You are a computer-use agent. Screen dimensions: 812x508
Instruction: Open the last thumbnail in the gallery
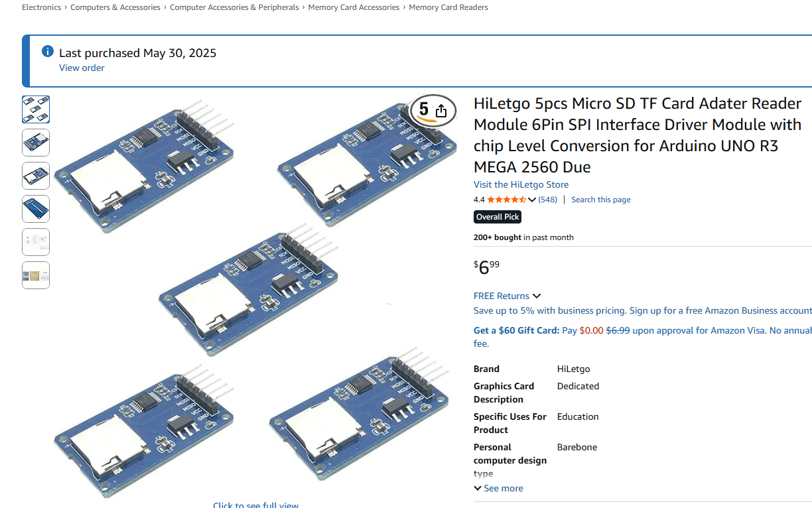click(36, 275)
